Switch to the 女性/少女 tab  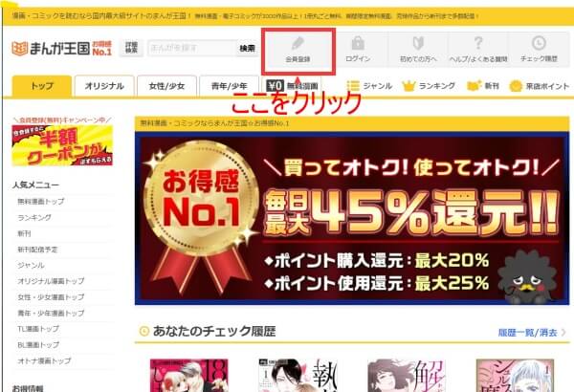166,86
